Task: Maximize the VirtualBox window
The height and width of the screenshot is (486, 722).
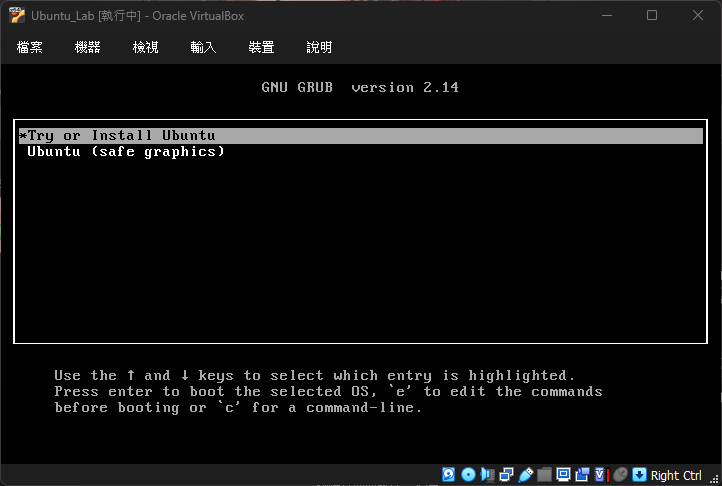Action: coord(652,15)
